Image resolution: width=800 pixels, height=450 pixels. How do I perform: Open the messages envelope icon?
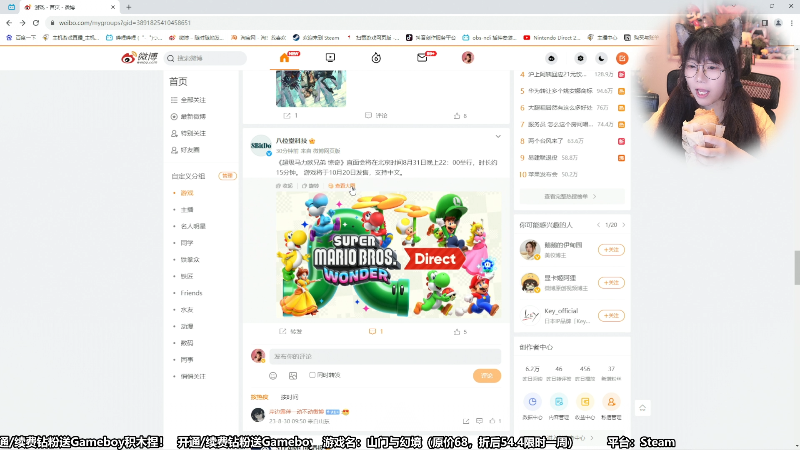(422, 58)
